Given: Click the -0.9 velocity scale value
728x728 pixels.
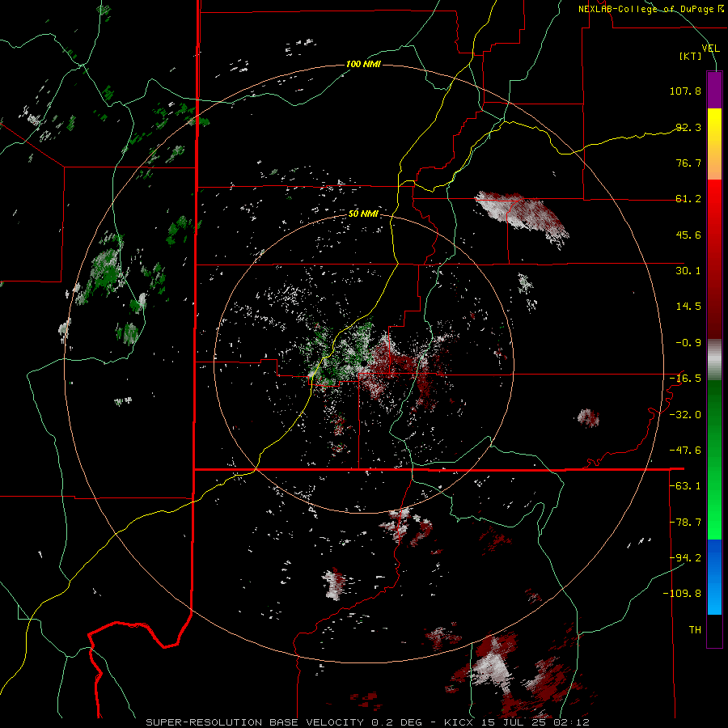Looking at the screenshot, I should (688, 343).
